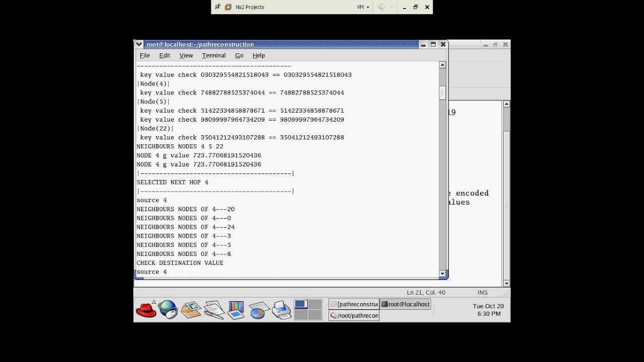Switch to the /root/pathrecon taskbar window
The height and width of the screenshot is (362, 644).
pos(354,315)
